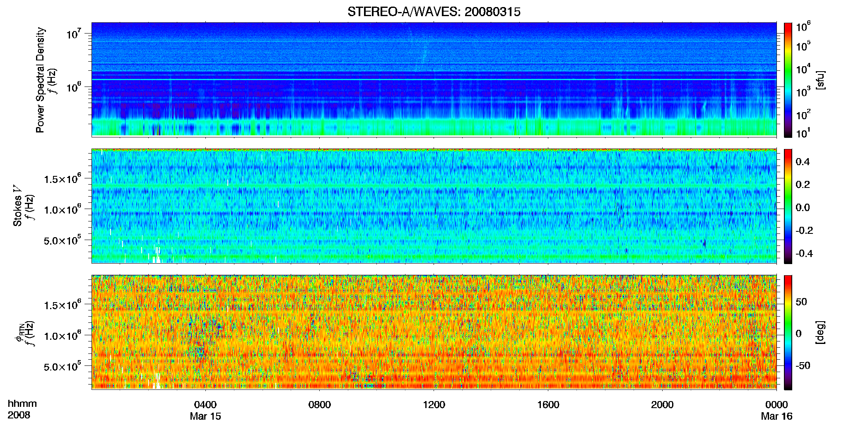
Task: Click the 1600 time tick label
Action: point(548,404)
